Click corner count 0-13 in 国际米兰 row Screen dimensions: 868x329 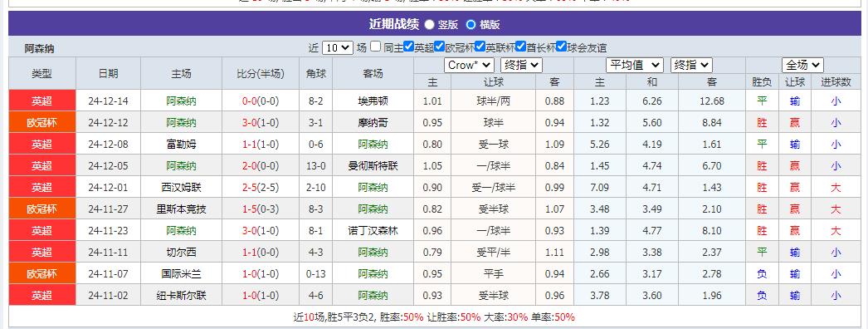pyautogui.click(x=315, y=273)
